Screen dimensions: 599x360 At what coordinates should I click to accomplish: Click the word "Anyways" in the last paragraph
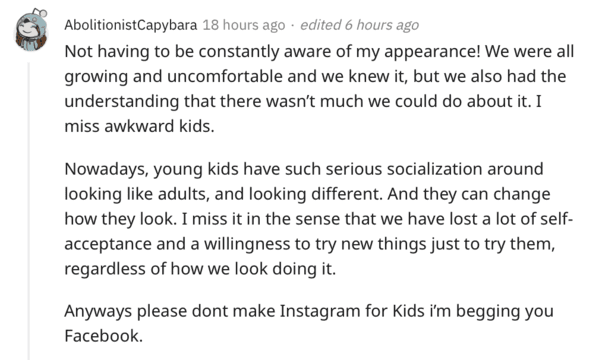tap(98, 312)
